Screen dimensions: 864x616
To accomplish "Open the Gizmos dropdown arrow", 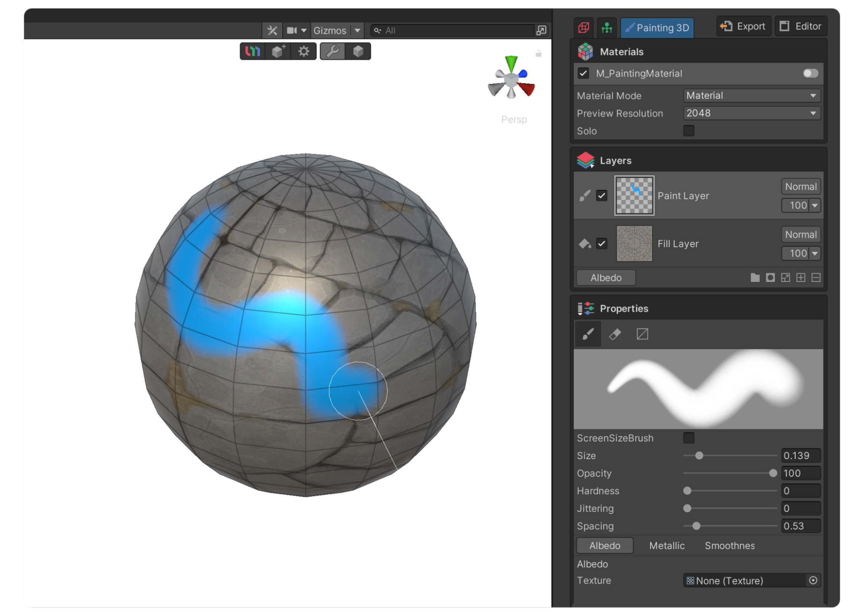I will (357, 30).
